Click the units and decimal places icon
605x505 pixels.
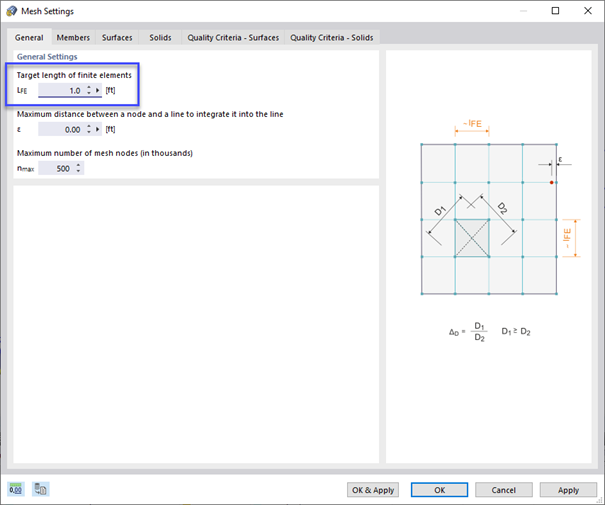(15, 489)
